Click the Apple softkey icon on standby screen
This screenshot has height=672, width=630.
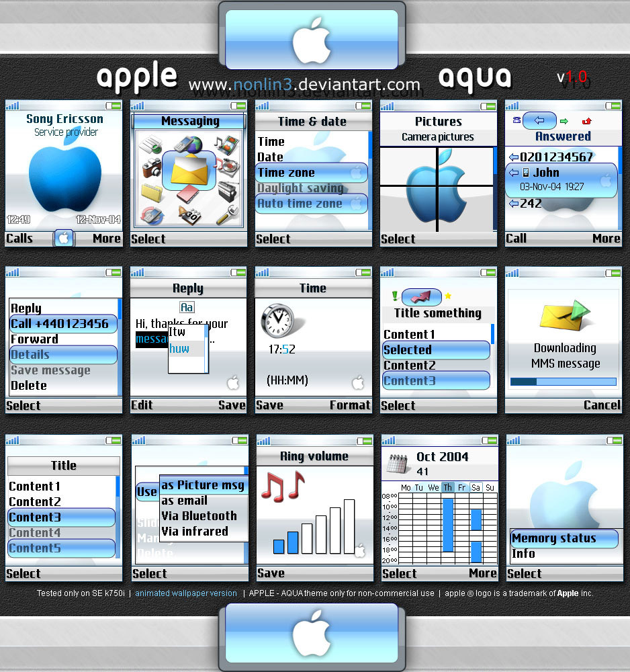(64, 238)
